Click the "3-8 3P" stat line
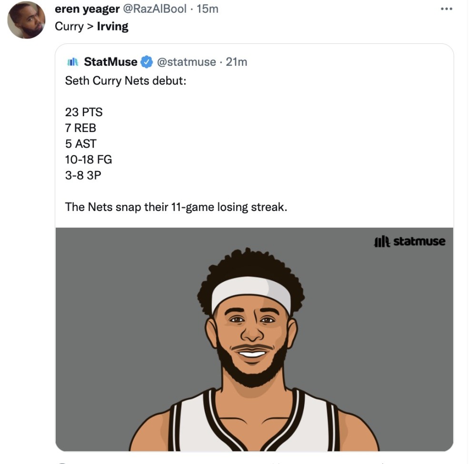476x464 pixels. pos(83,175)
